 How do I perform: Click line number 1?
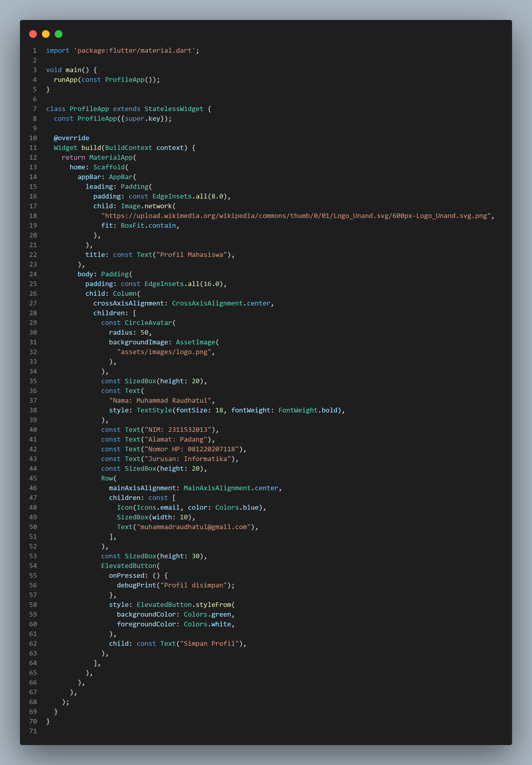point(34,51)
